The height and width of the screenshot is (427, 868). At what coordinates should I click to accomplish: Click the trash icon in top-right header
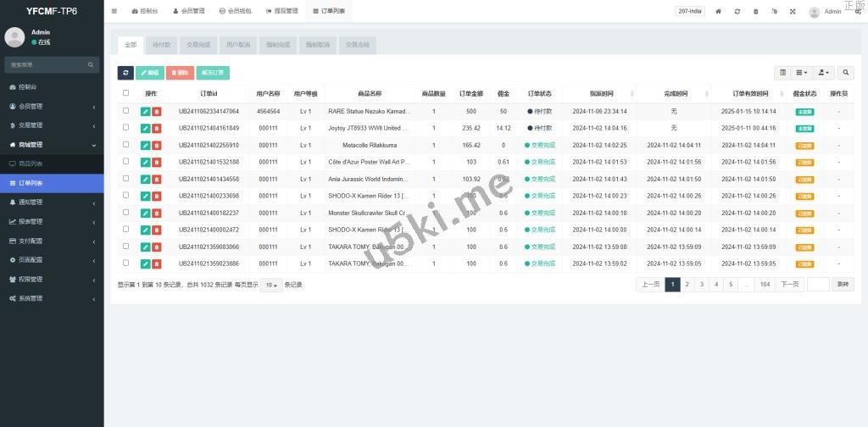(x=755, y=12)
